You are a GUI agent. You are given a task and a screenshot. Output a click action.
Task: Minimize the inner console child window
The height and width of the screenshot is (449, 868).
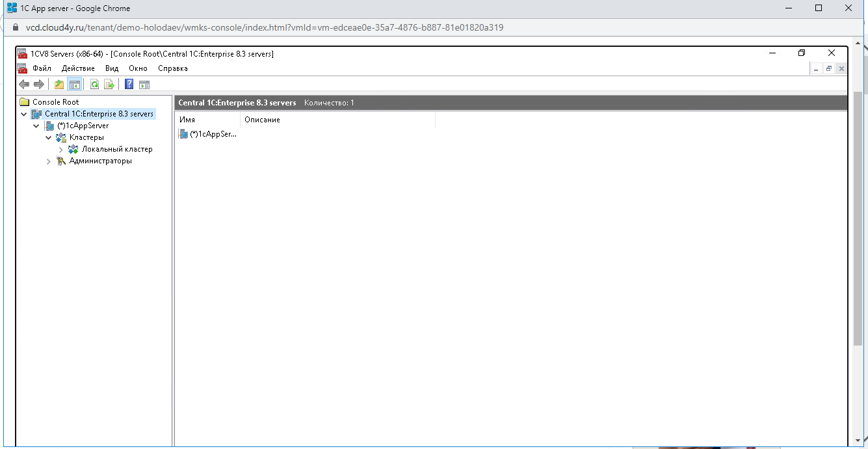817,68
